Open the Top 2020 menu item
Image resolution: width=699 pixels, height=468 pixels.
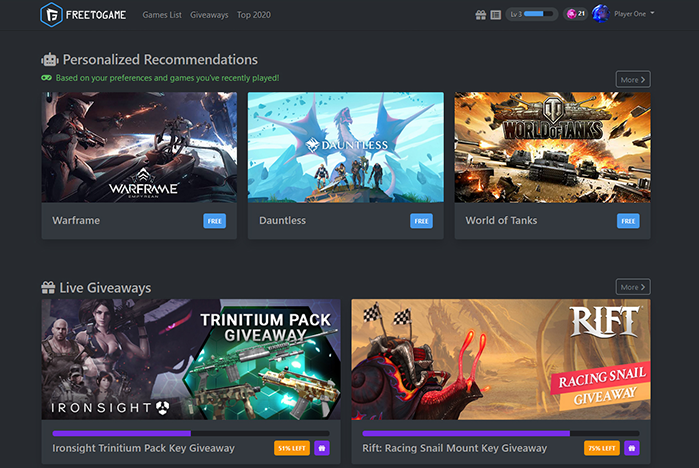tap(254, 15)
